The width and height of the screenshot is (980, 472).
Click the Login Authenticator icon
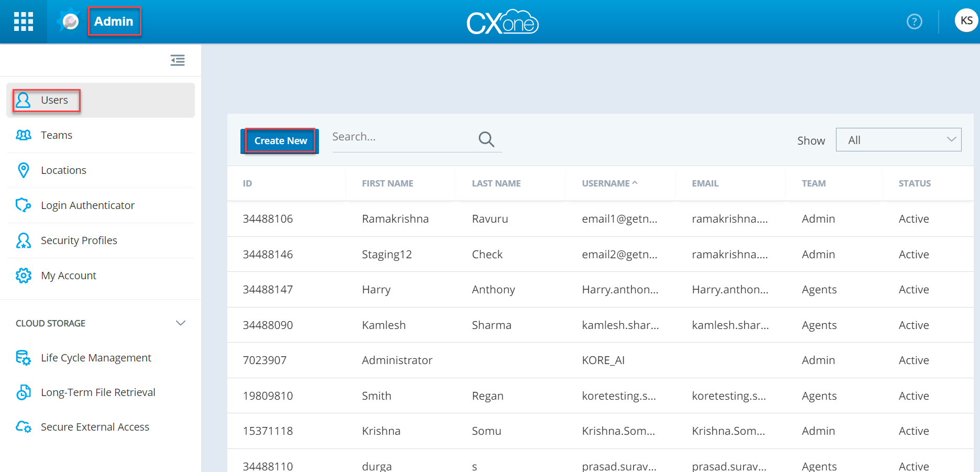coord(24,205)
